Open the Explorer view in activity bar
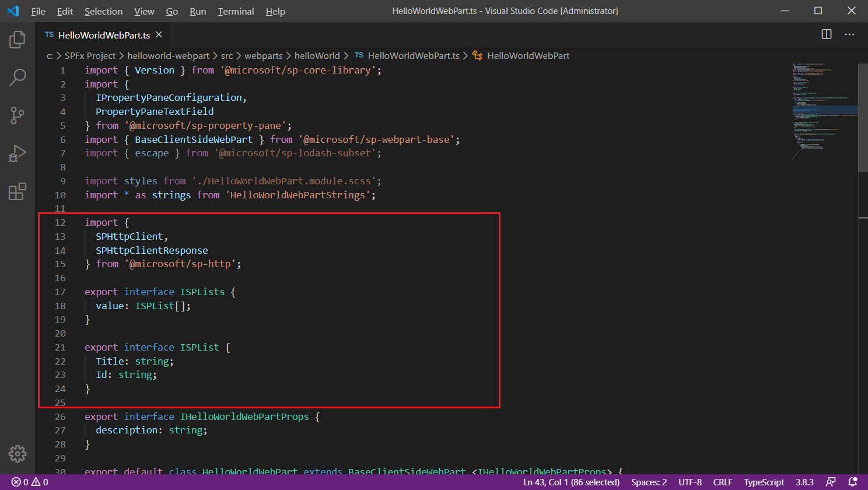The width and height of the screenshot is (868, 490). point(17,40)
